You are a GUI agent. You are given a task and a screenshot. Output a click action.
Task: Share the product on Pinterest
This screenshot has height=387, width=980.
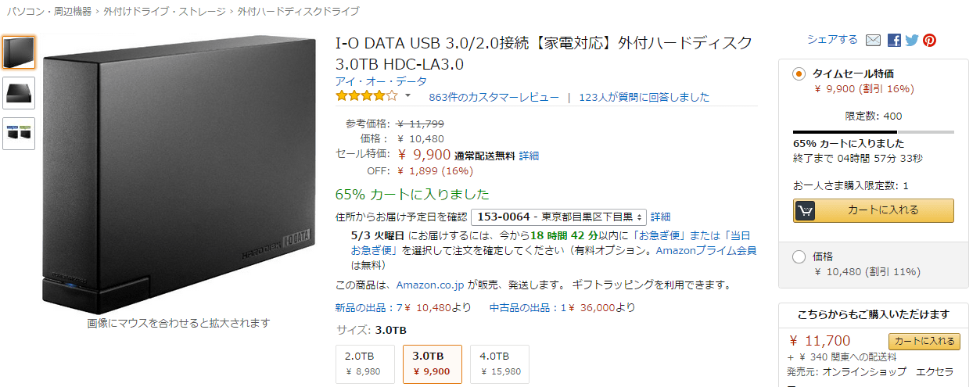929,41
